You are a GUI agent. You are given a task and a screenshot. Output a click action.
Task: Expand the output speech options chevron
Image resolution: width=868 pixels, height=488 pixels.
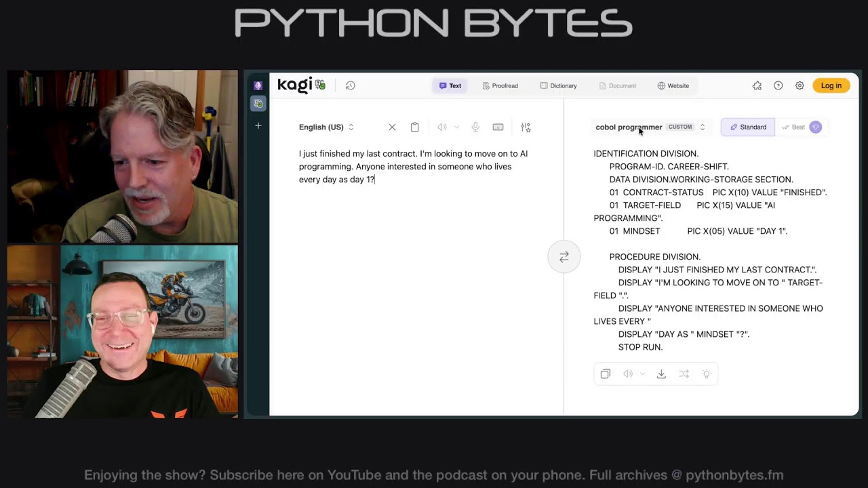tap(642, 374)
